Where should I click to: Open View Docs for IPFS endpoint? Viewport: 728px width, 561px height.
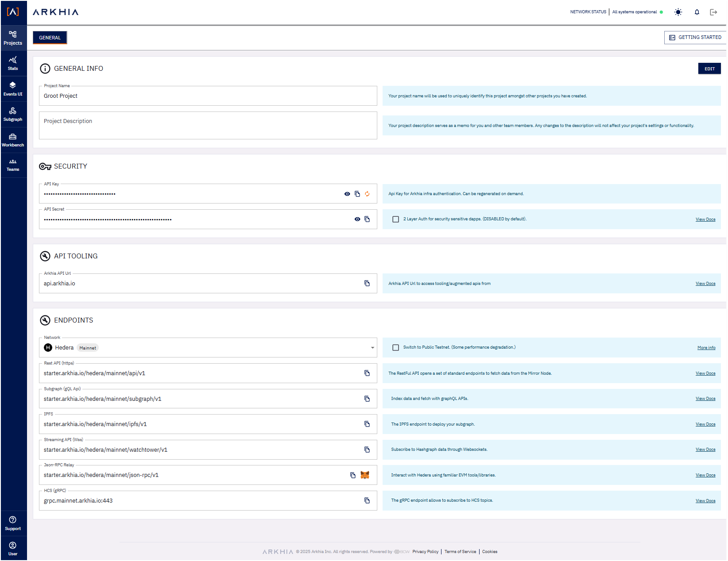(705, 424)
